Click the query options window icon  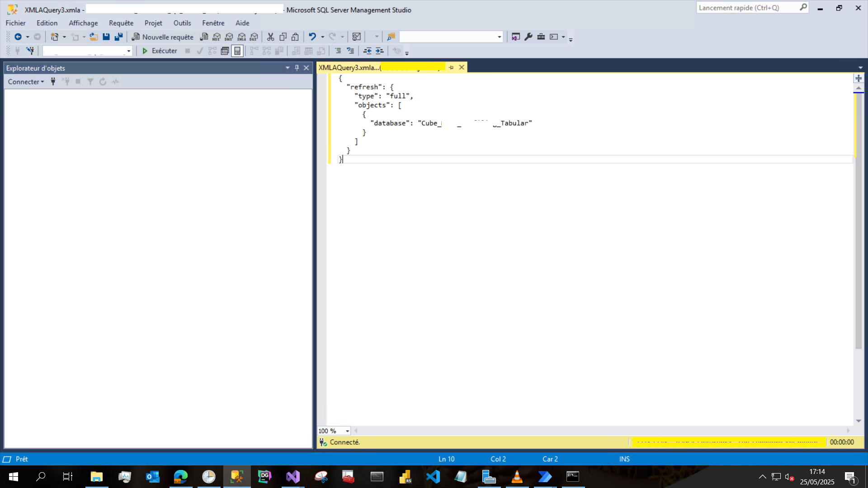(x=225, y=51)
